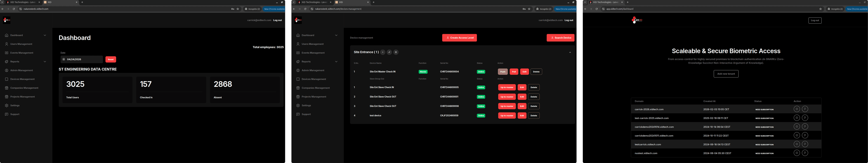Screen dimensions: 868x163
Task: Click the Users Management person icon in the left window
Action: point(6,44)
